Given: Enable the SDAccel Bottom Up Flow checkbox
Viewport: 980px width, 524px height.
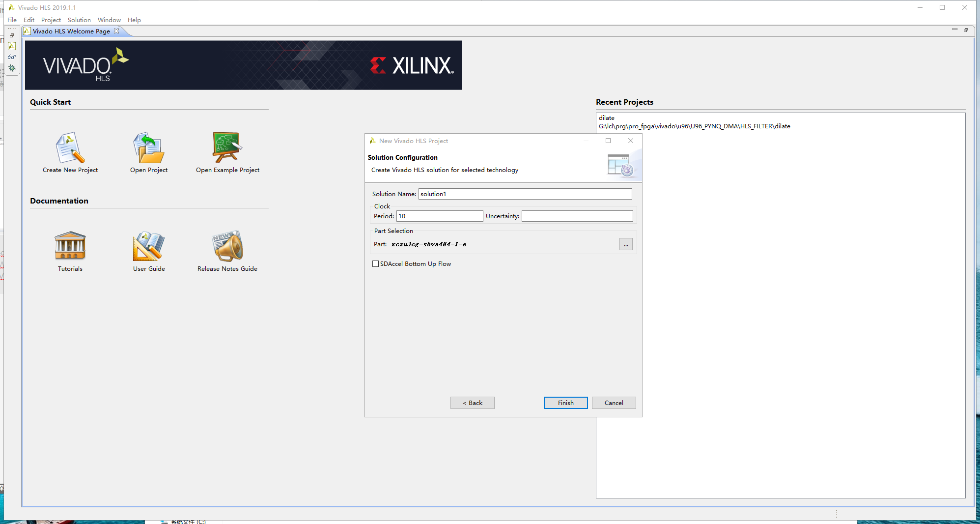Looking at the screenshot, I should [376, 264].
